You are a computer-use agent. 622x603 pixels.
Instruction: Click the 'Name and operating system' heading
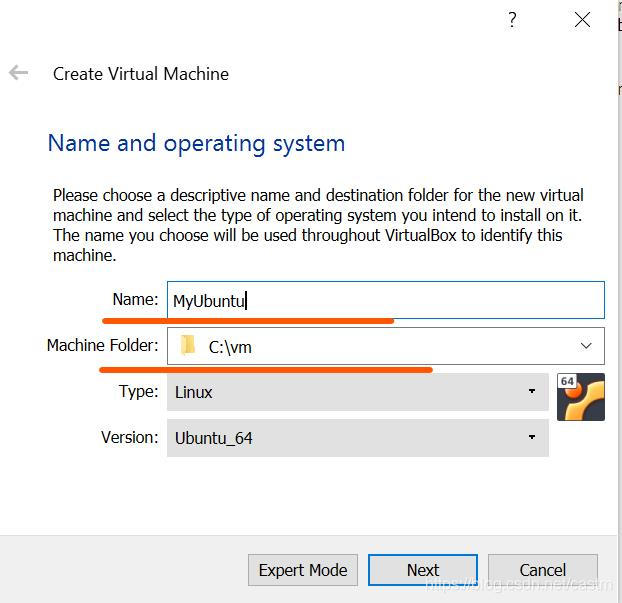[196, 144]
